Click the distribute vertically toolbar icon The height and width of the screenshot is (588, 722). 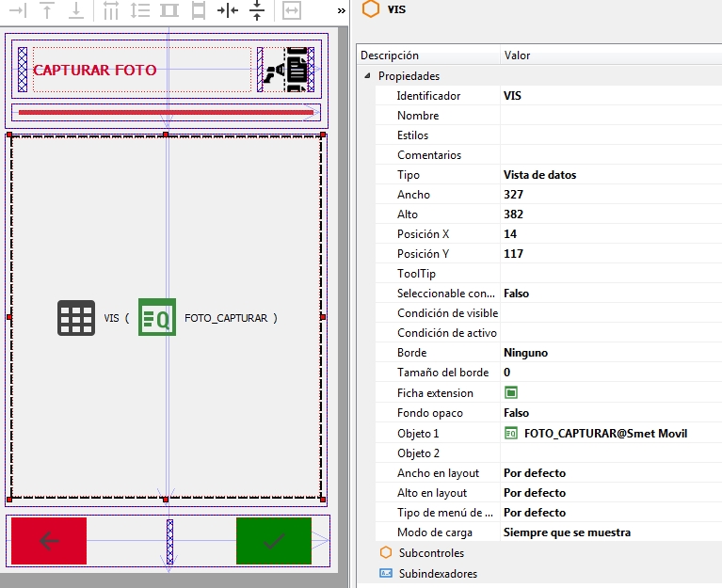pyautogui.click(x=140, y=10)
